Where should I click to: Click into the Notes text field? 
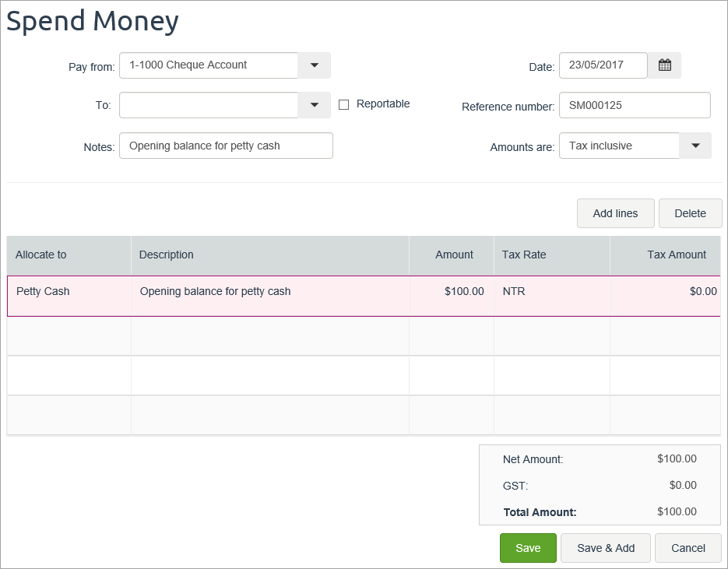(226, 146)
